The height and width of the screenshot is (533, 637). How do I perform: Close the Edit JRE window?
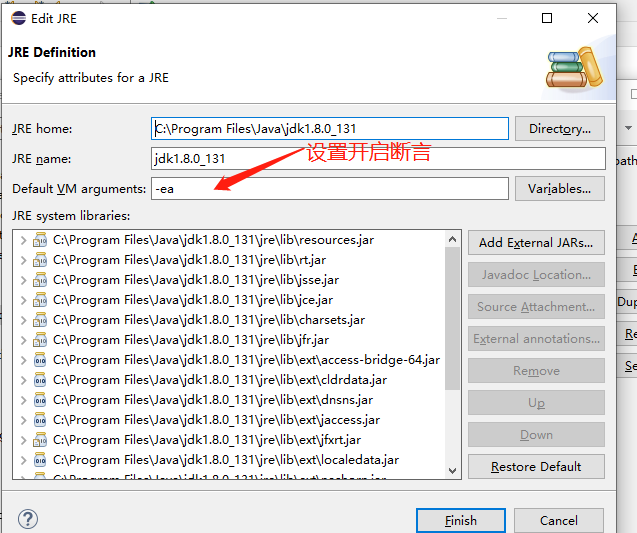pyautogui.click(x=593, y=18)
